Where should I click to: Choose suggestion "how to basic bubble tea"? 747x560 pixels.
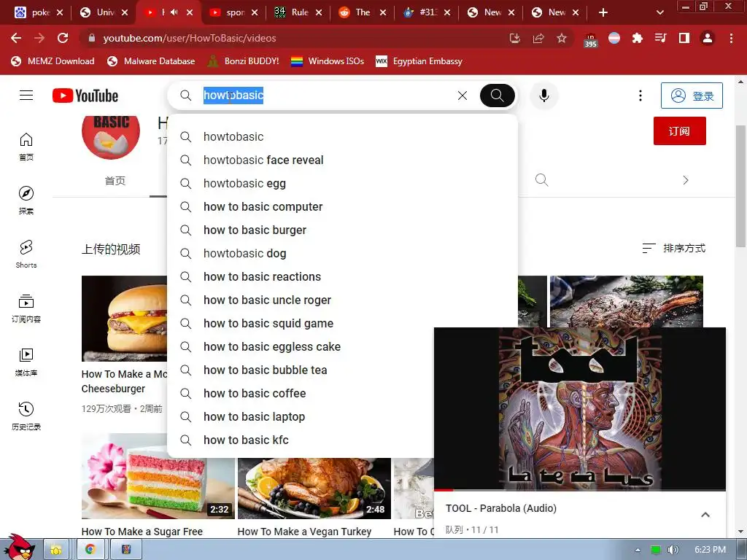click(300, 370)
